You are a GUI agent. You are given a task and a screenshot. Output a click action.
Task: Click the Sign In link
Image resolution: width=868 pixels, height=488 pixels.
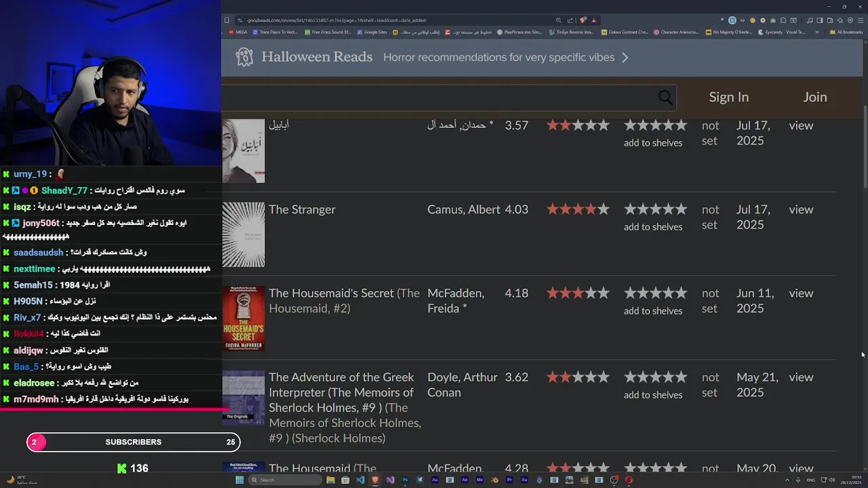pyautogui.click(x=729, y=97)
